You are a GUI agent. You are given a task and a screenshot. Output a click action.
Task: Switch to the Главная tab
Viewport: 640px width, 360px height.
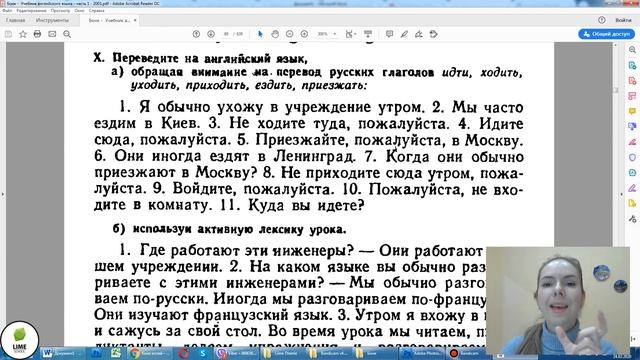16,20
